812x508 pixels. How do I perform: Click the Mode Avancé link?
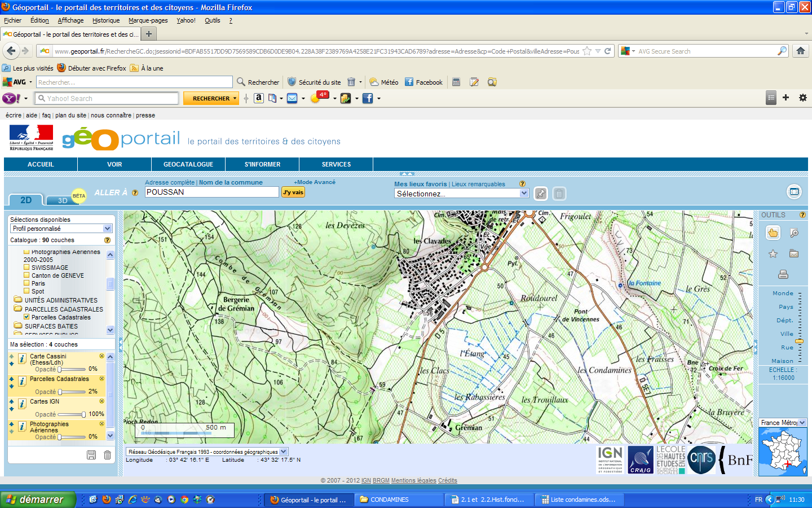pos(315,182)
